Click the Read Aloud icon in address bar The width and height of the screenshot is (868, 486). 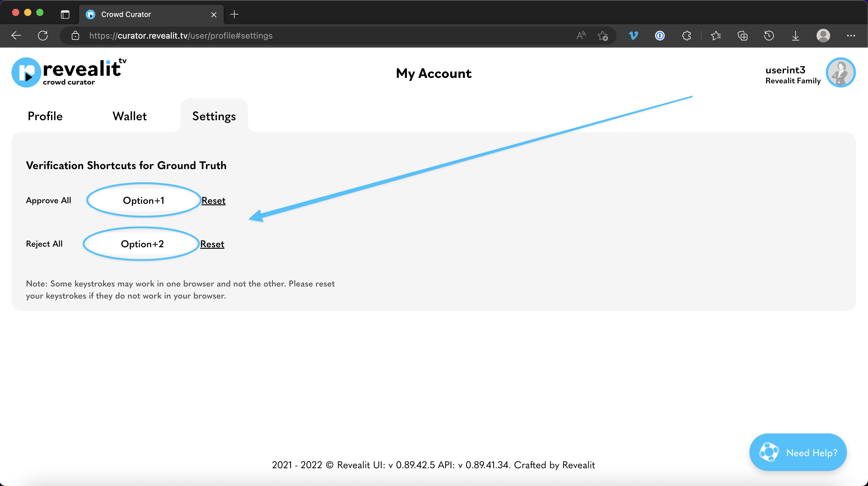(x=581, y=35)
